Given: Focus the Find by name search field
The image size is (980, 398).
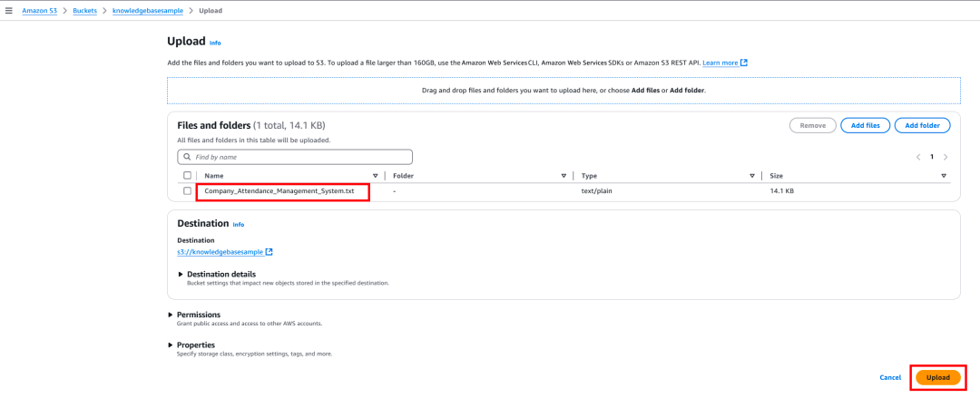Looking at the screenshot, I should click(x=295, y=157).
